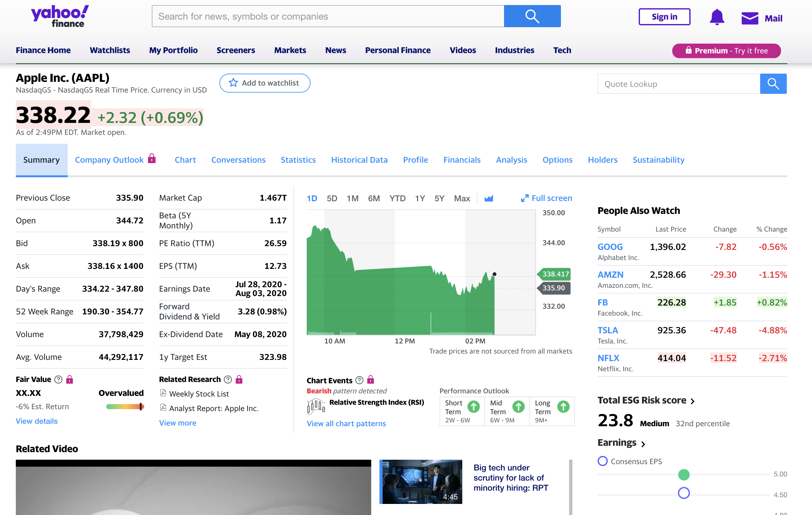Open the TSLA ticker link

(x=608, y=330)
